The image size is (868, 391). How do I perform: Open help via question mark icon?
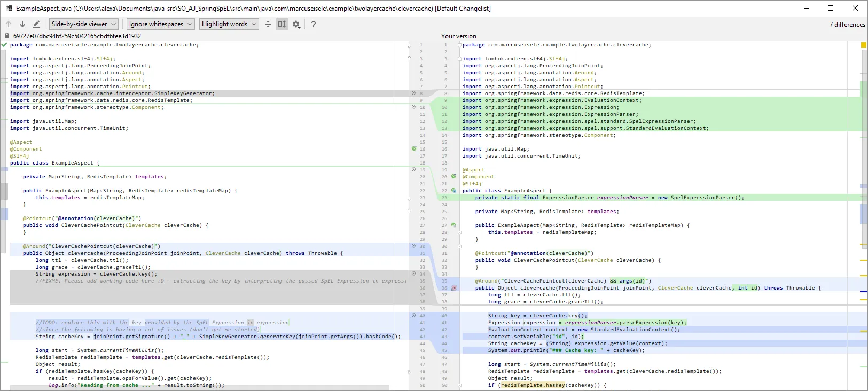tap(314, 24)
